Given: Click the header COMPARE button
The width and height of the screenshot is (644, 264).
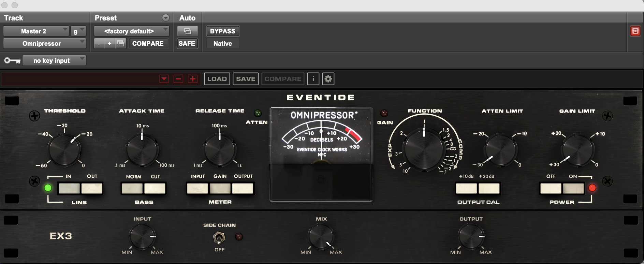Looking at the screenshot, I should click(148, 43).
